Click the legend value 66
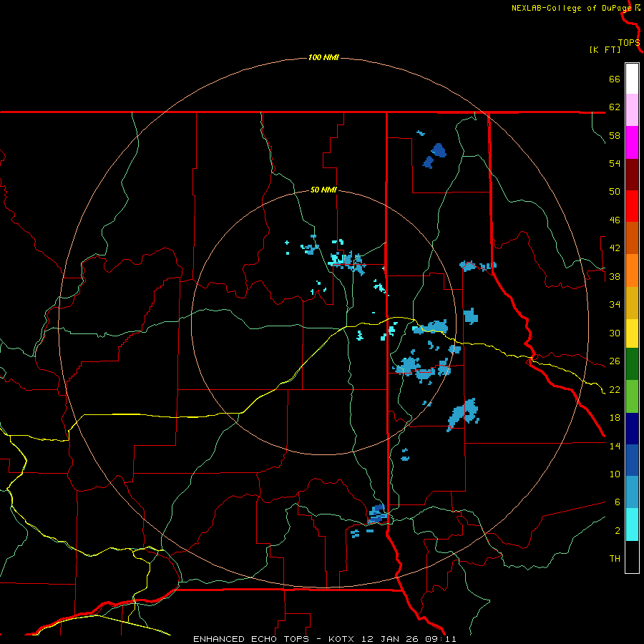Screen dimensions: 644x644 pyautogui.click(x=615, y=79)
